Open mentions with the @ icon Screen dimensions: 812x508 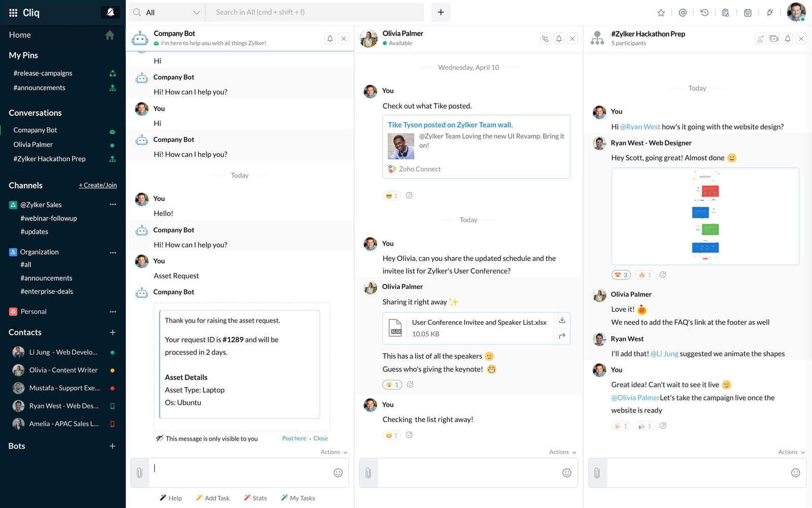(683, 13)
